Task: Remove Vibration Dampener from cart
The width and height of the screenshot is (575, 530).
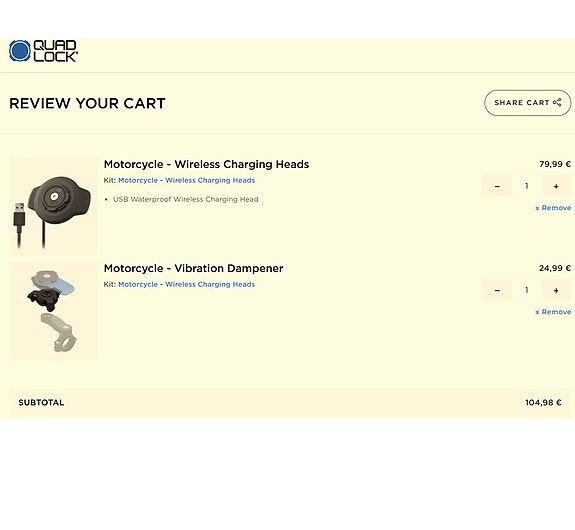Action: [553, 312]
